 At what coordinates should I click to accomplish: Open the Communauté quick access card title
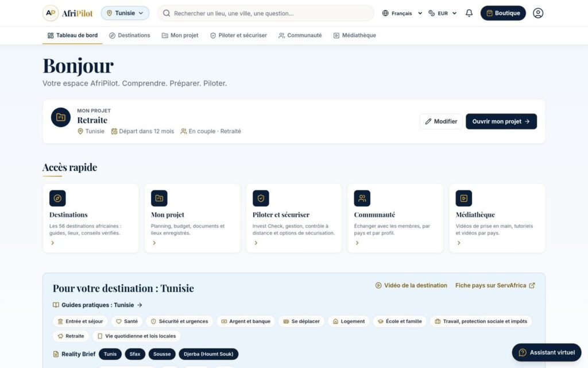pyautogui.click(x=374, y=215)
